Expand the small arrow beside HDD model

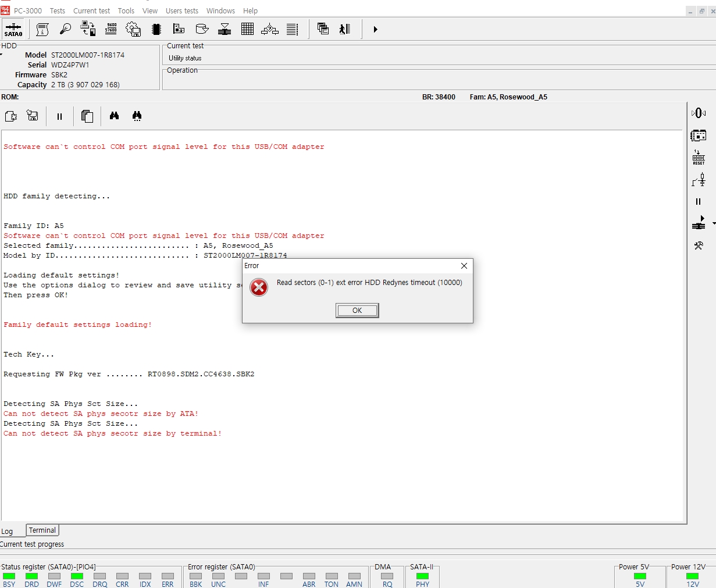(x=2, y=55)
